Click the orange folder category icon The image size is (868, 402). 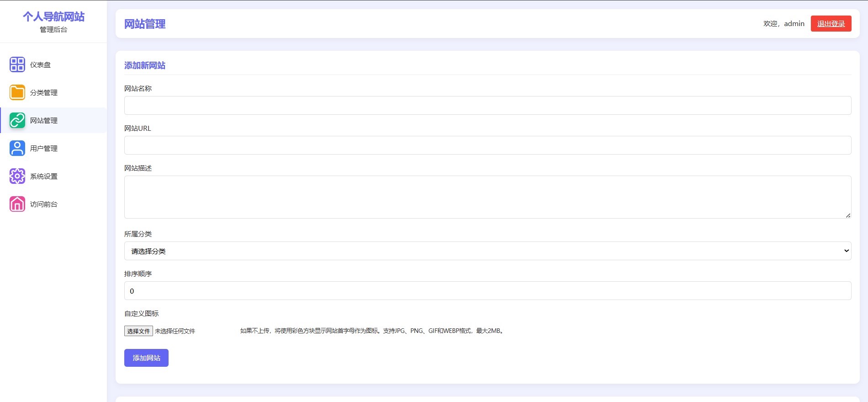pos(17,92)
